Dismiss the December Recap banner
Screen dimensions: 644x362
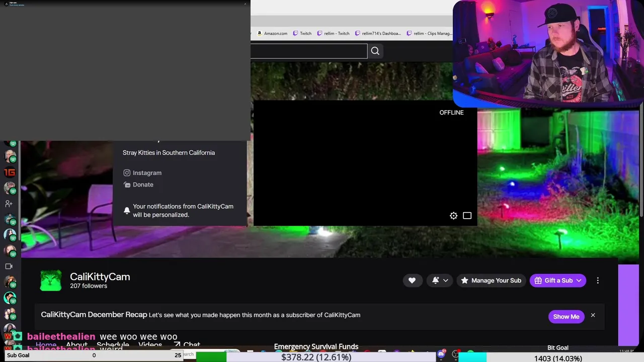point(593,315)
